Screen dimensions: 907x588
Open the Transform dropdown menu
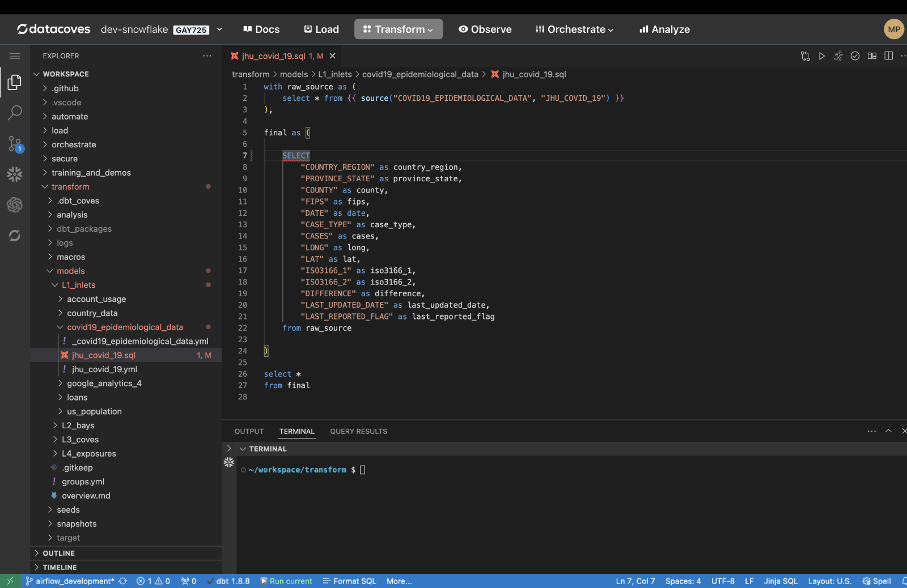coord(399,29)
